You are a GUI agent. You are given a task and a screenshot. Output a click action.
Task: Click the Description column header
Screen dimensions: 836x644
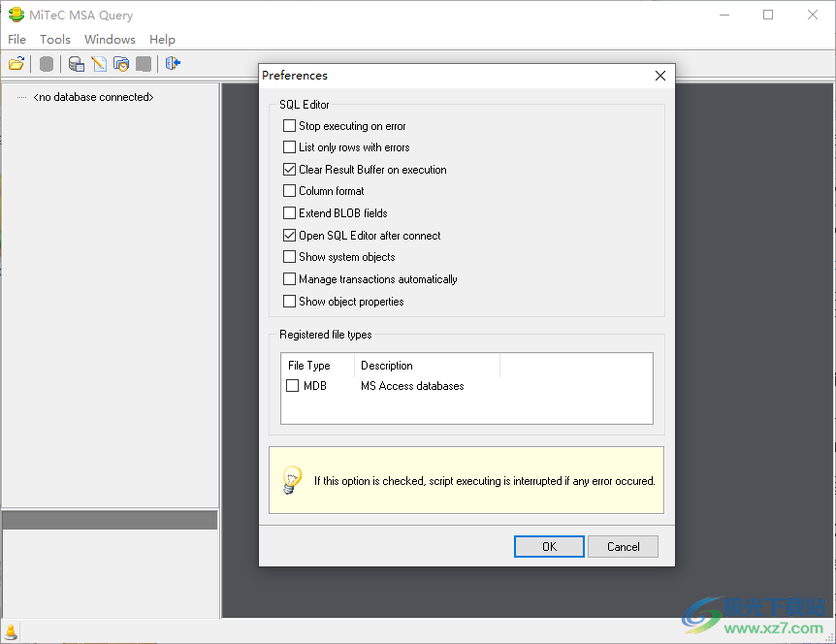pyautogui.click(x=387, y=366)
